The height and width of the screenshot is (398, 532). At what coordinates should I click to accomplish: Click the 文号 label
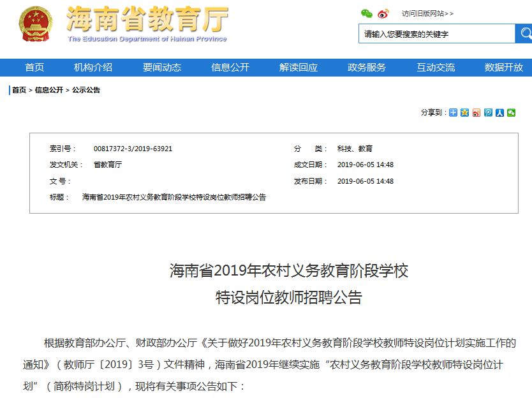[x=60, y=181]
